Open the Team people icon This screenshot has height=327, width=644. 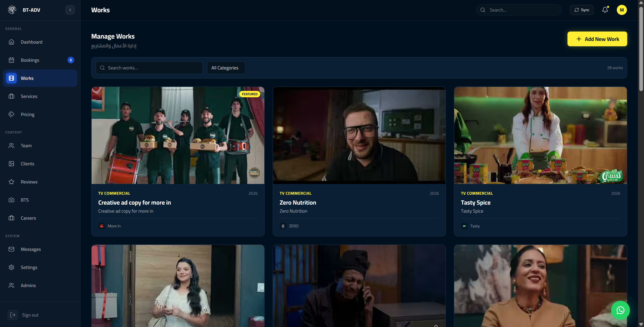click(x=12, y=146)
